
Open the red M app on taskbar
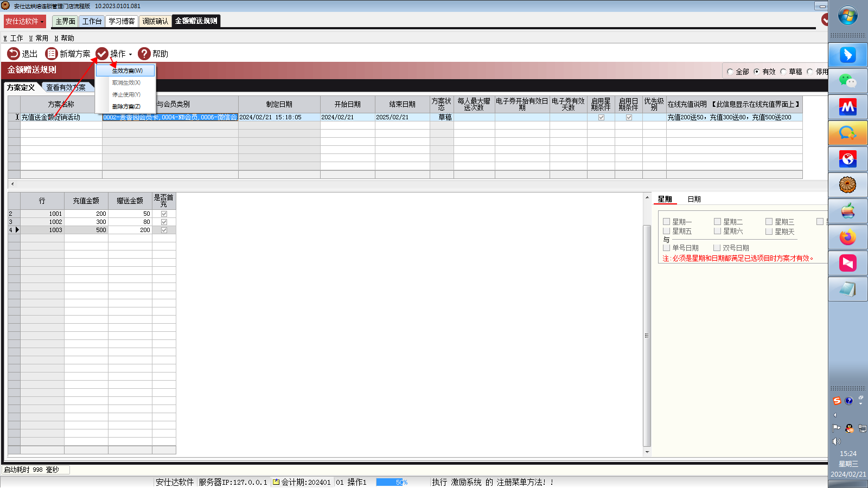pyautogui.click(x=848, y=107)
